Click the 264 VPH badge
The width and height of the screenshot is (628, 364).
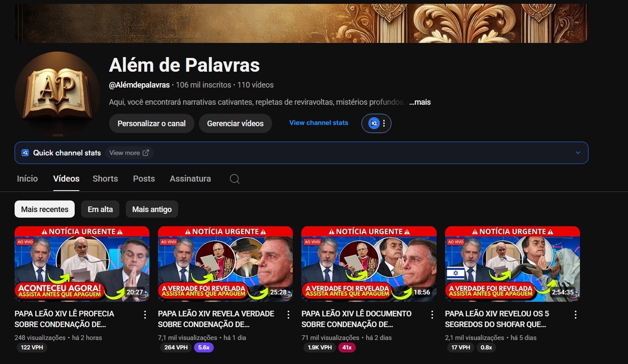pyautogui.click(x=176, y=347)
